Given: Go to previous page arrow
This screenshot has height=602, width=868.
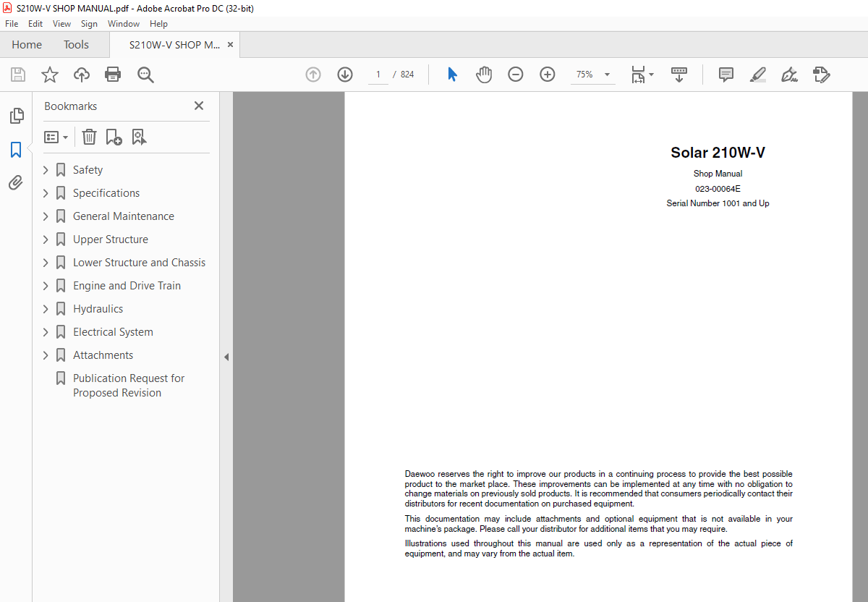Looking at the screenshot, I should pyautogui.click(x=313, y=75).
